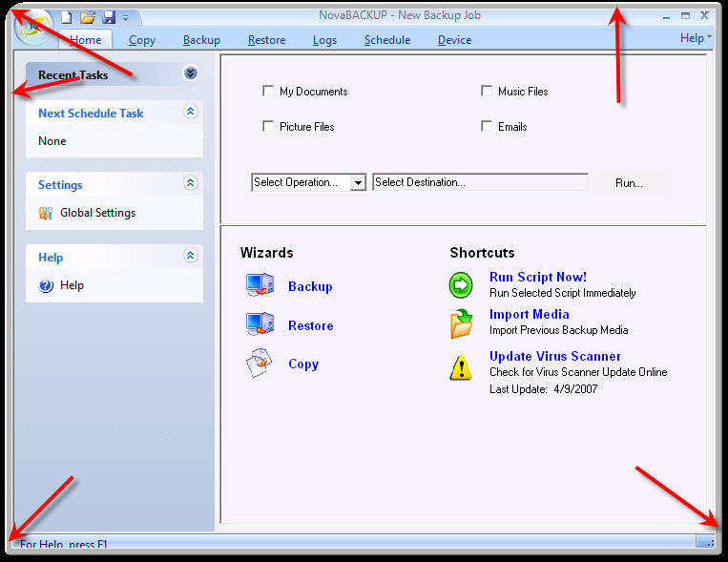
Task: Open the Device tab
Action: tap(454, 40)
